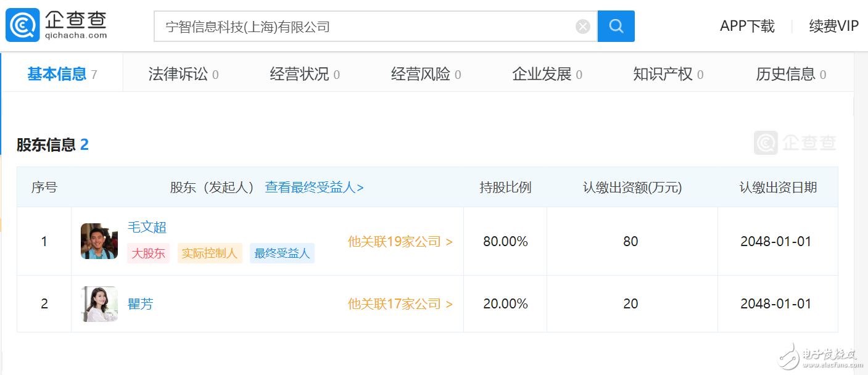Viewport: 868px width, 375px height.
Task: Switch to the 知识产权 tab
Action: [661, 73]
